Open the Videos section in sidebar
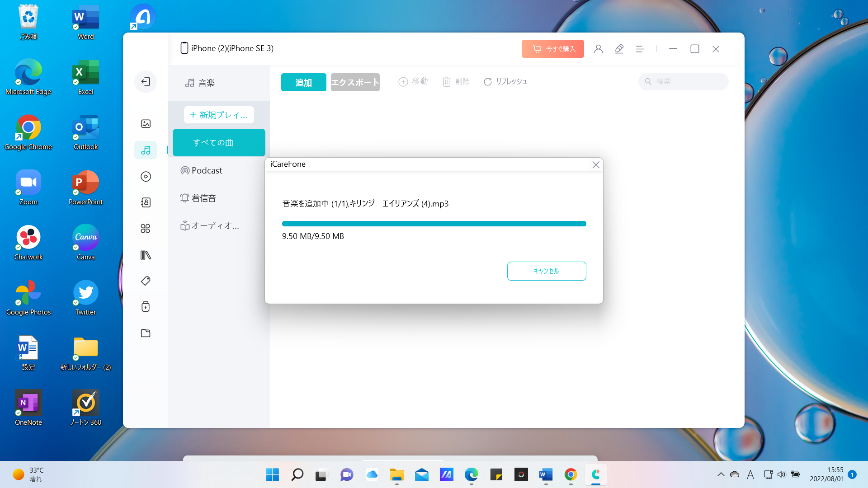Image resolution: width=868 pixels, height=488 pixels. pyautogui.click(x=146, y=177)
